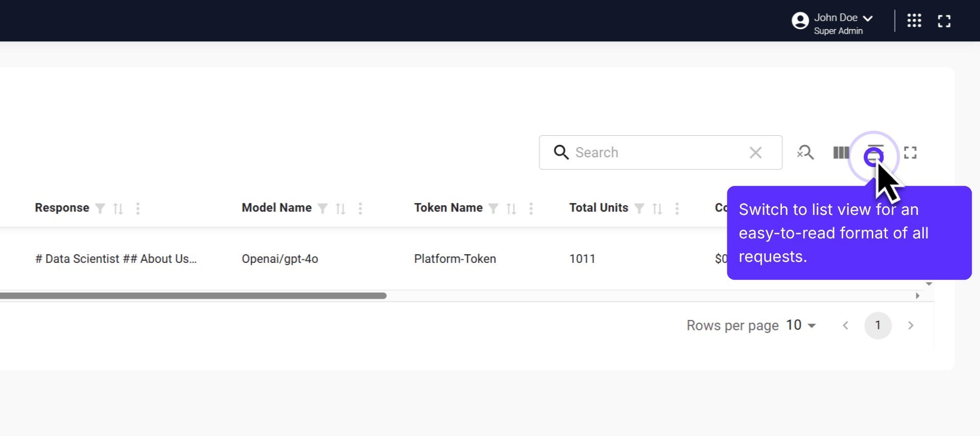
Task: Open Token Name column actions menu
Action: click(531, 208)
